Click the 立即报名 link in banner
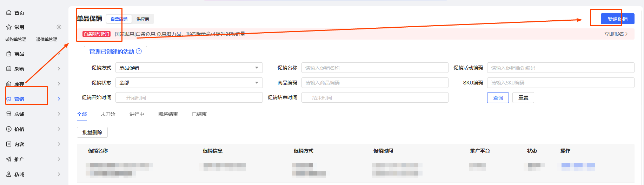The width and height of the screenshot is (644, 185). tap(616, 34)
